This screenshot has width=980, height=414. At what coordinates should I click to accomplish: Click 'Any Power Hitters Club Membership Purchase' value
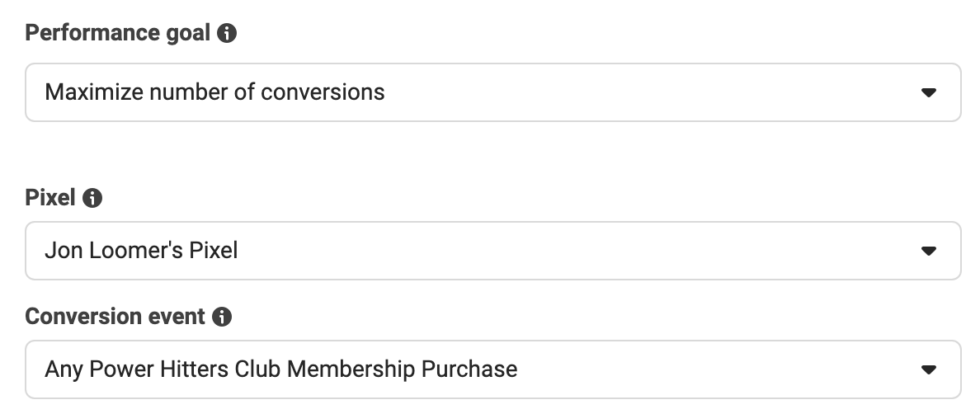coord(280,369)
